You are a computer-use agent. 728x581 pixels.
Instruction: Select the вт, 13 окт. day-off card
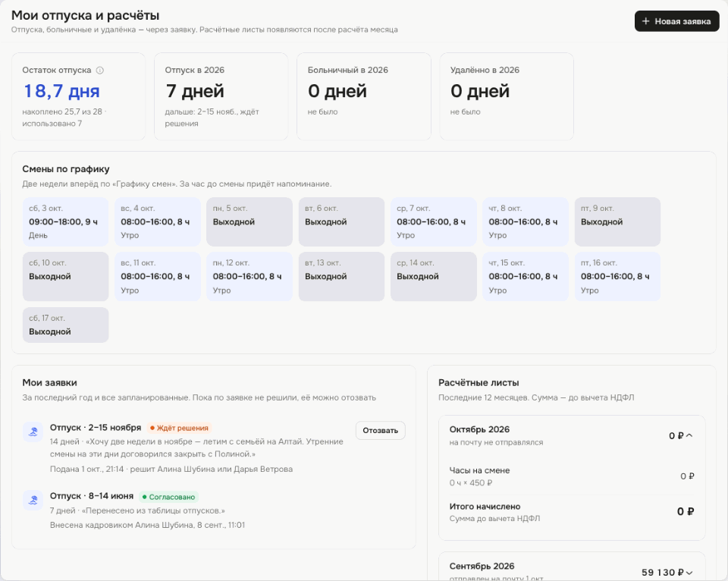(x=341, y=276)
